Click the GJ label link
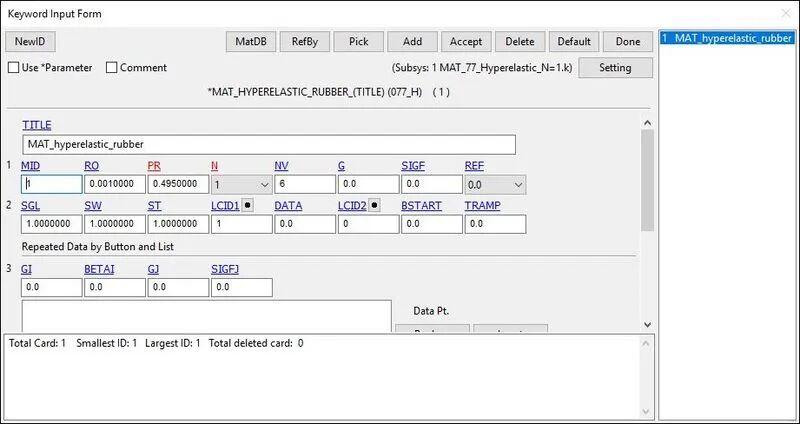Viewport: 800px width, 424px height. pos(153,269)
